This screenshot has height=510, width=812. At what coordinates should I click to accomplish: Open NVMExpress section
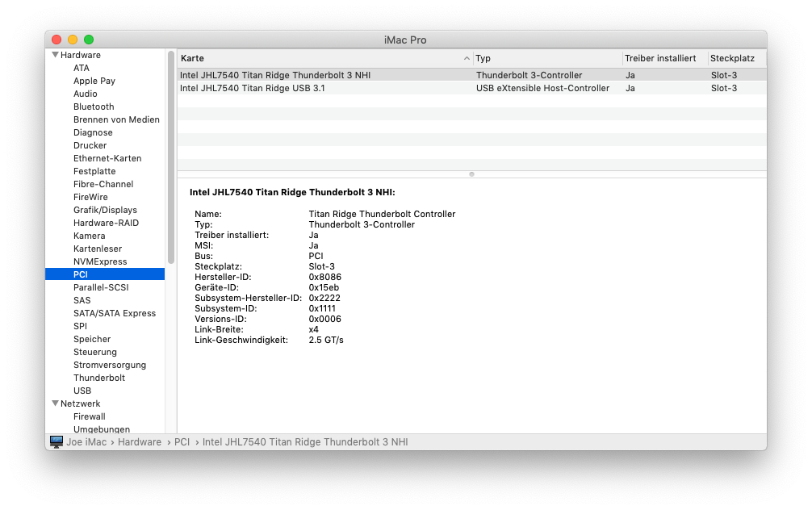coord(100,262)
